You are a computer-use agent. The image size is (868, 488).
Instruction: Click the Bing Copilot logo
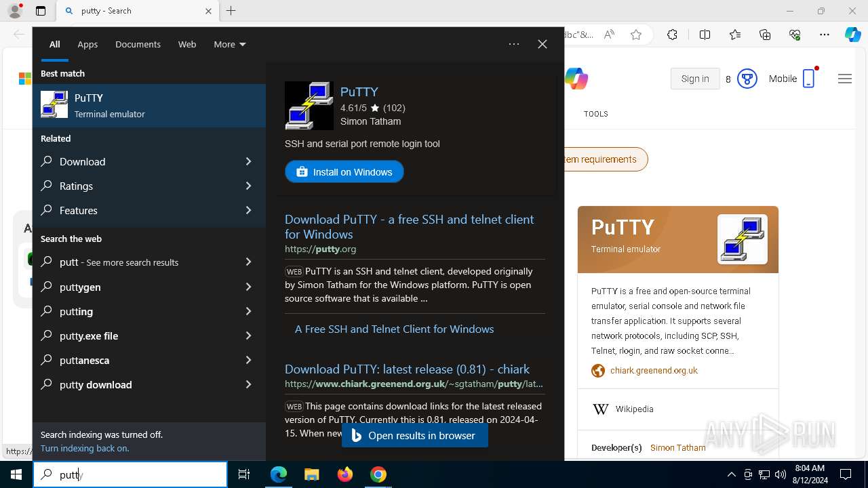[576, 79]
